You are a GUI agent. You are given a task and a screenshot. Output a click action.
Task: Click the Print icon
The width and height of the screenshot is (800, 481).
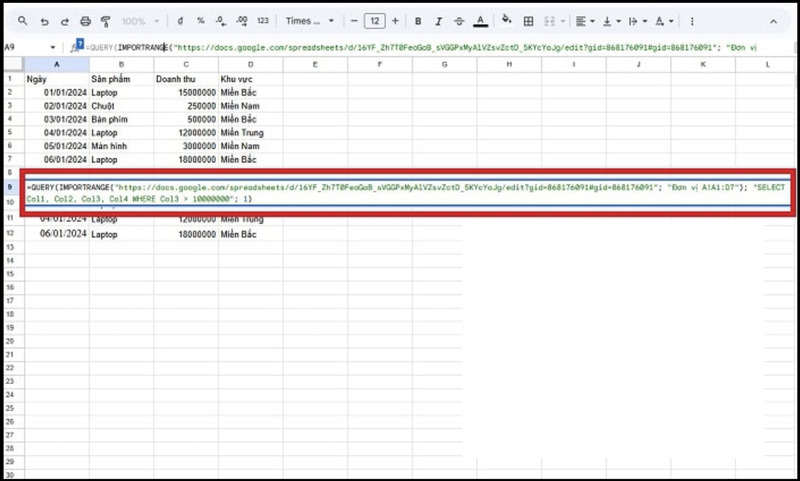point(85,21)
